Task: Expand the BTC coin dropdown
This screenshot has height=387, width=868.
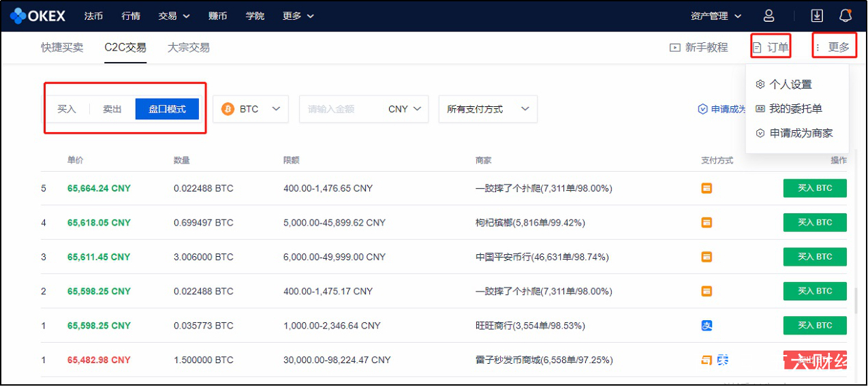Action: (x=251, y=109)
